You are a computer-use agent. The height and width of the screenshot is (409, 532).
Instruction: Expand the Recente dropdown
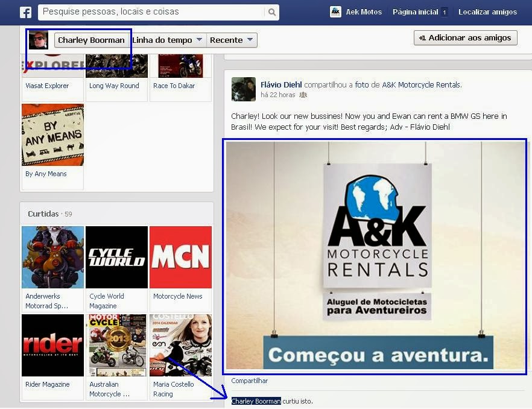click(232, 40)
